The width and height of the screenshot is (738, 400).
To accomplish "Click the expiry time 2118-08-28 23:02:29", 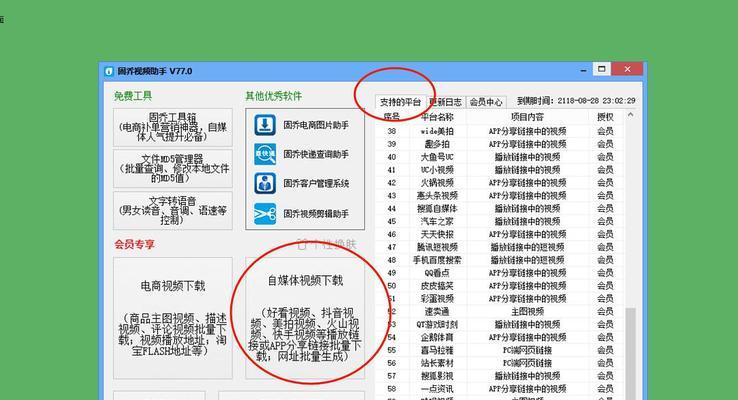I will pyautogui.click(x=596, y=101).
